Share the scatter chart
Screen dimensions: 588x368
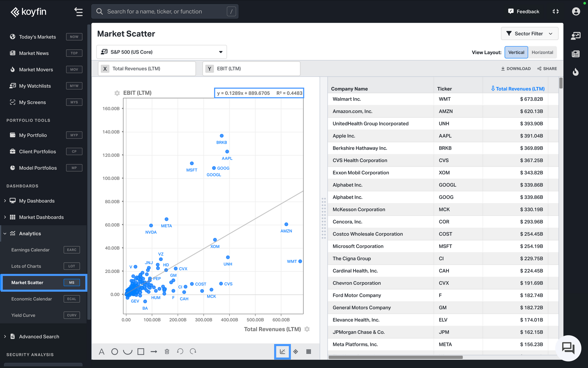click(x=547, y=69)
